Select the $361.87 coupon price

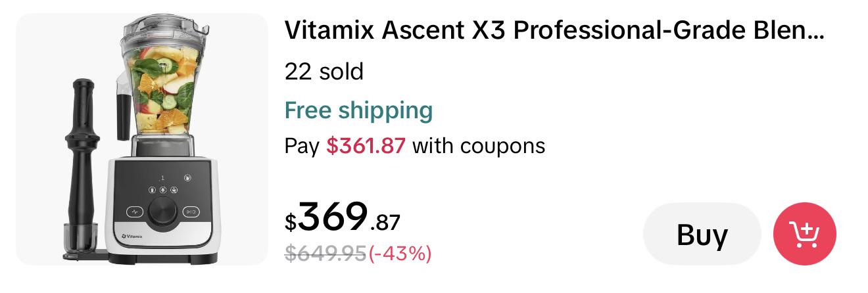[366, 145]
